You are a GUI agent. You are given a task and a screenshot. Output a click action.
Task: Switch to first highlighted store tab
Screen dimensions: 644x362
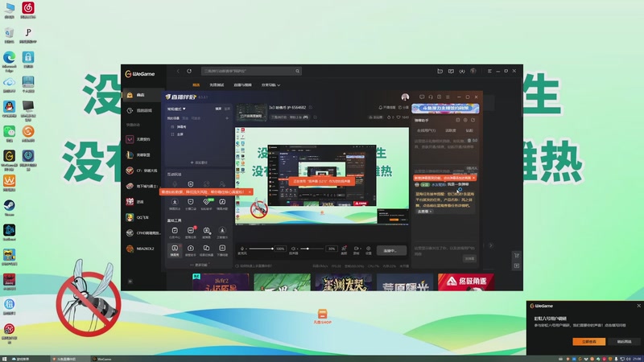[x=196, y=85]
